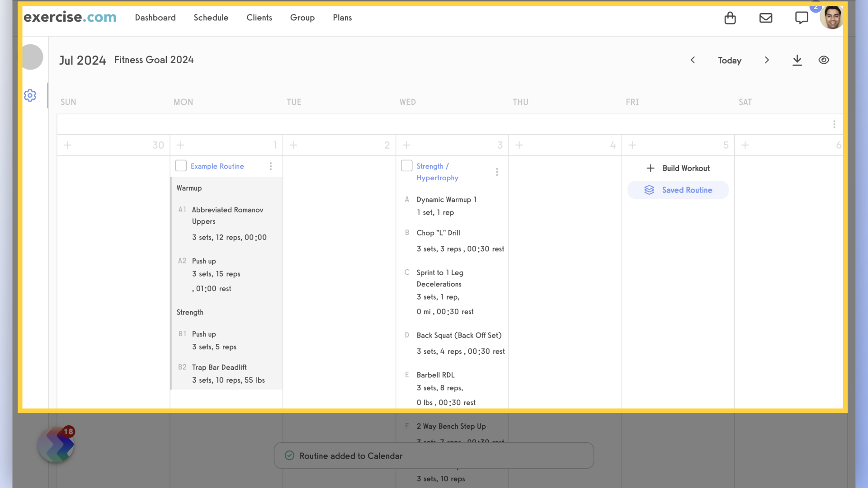Click the shopping bag icon in top navigation
The image size is (868, 488).
click(x=730, y=17)
